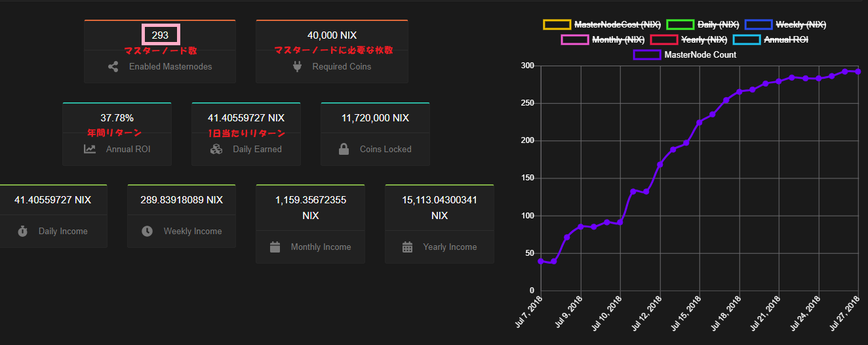
Task: Click the calendar icon beside Monthly Income
Action: click(275, 247)
